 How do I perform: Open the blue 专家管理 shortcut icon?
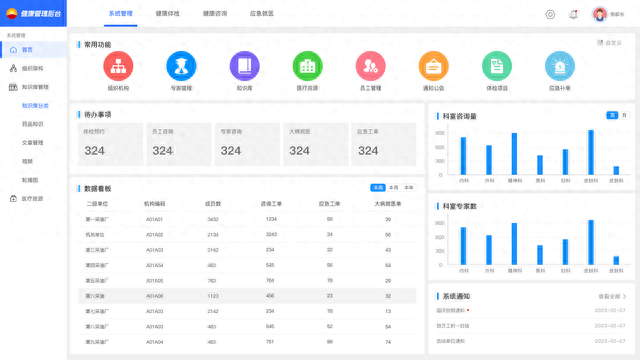tap(181, 66)
